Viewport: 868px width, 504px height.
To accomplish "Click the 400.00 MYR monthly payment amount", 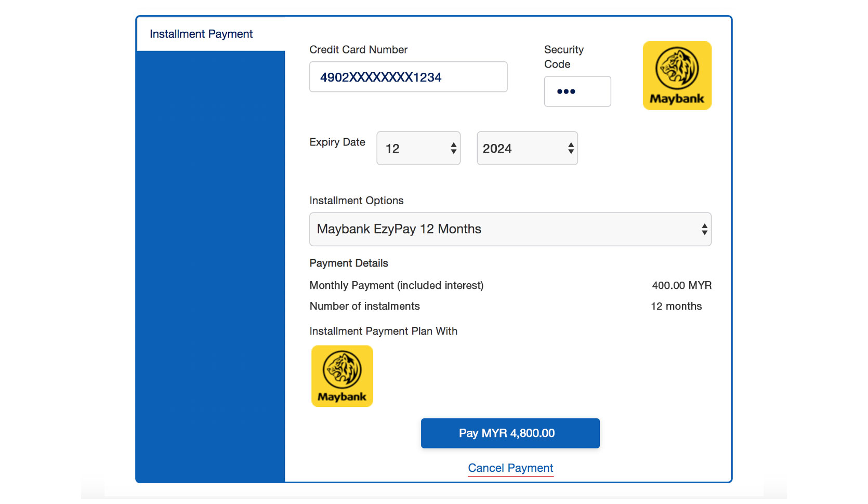I will (682, 285).
